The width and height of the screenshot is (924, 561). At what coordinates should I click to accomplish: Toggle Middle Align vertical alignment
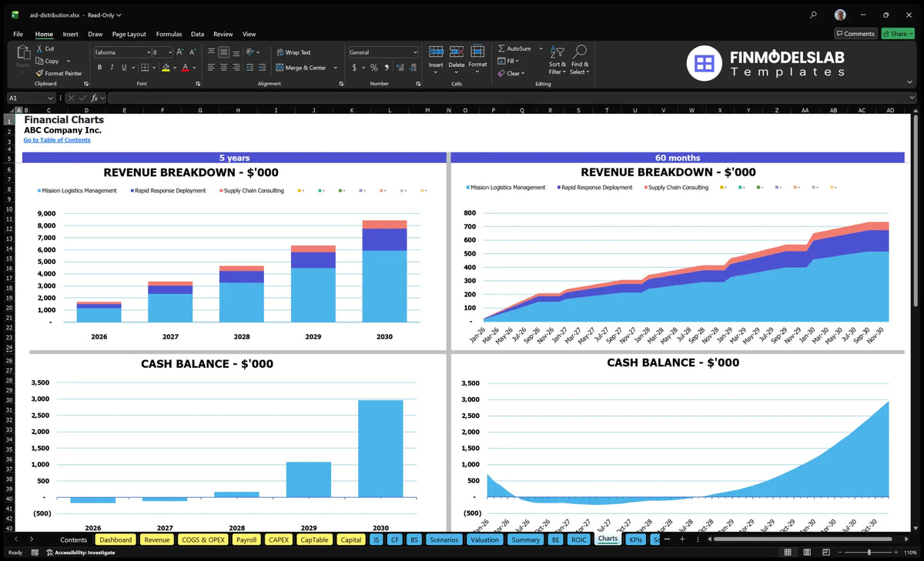pyautogui.click(x=223, y=52)
